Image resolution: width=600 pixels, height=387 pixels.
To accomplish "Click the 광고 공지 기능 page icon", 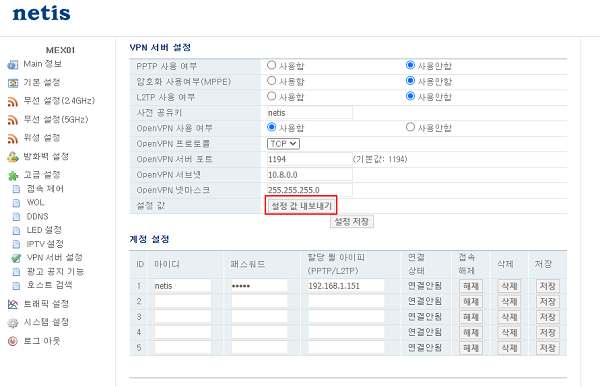I will [16, 272].
